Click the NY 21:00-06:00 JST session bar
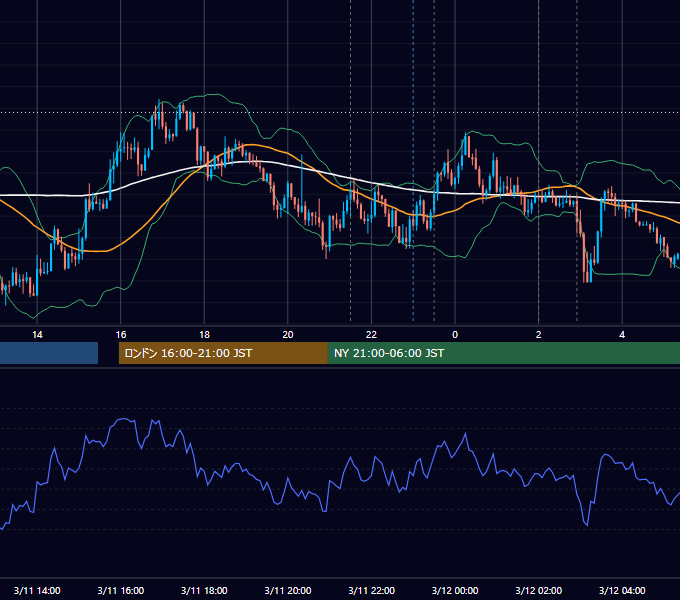The width and height of the screenshot is (680, 600). [x=503, y=353]
